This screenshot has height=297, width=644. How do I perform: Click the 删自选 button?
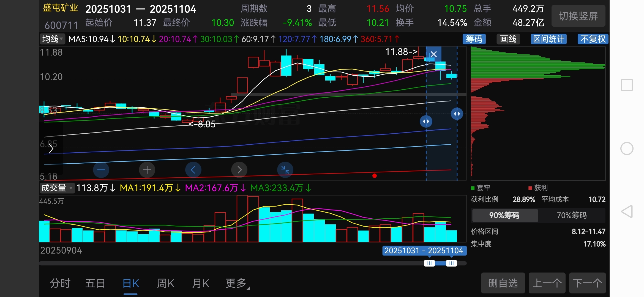pyautogui.click(x=503, y=283)
